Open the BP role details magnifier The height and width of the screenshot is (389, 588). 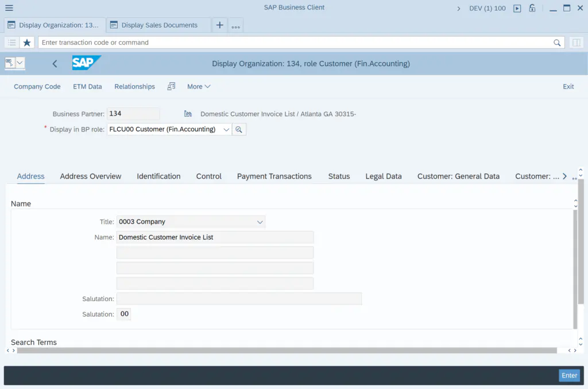pos(239,129)
